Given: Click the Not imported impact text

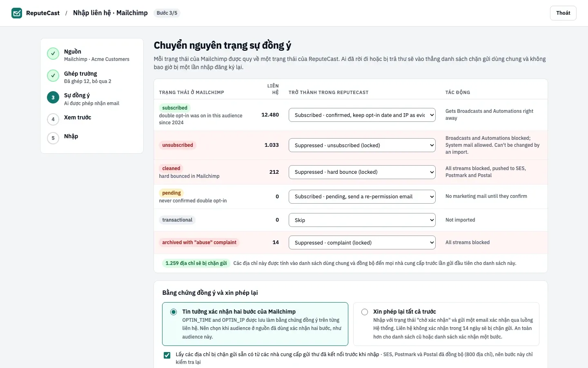Looking at the screenshot, I should (x=460, y=220).
